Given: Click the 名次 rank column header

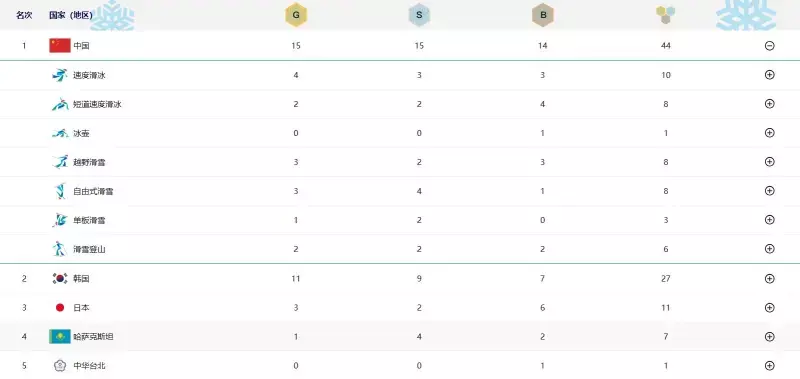Looking at the screenshot, I should click(24, 15).
